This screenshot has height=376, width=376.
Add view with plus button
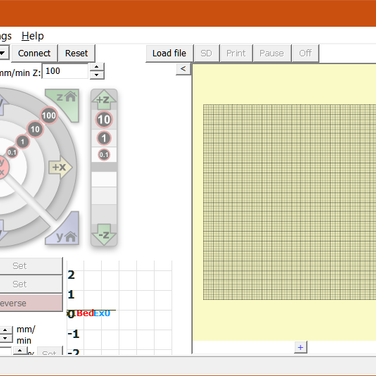pyautogui.click(x=301, y=347)
